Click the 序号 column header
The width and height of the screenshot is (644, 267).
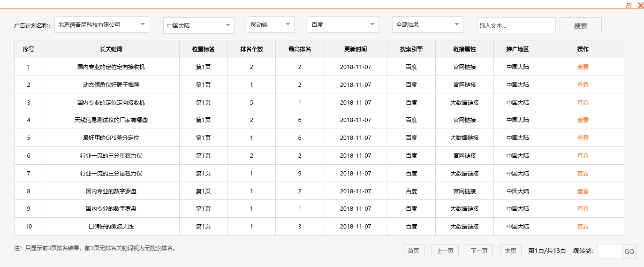click(x=29, y=49)
